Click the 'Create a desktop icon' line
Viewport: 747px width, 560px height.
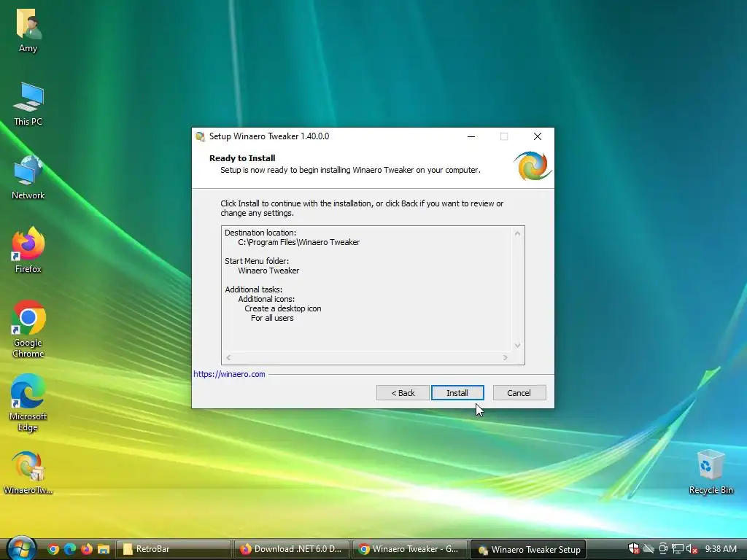(x=283, y=308)
